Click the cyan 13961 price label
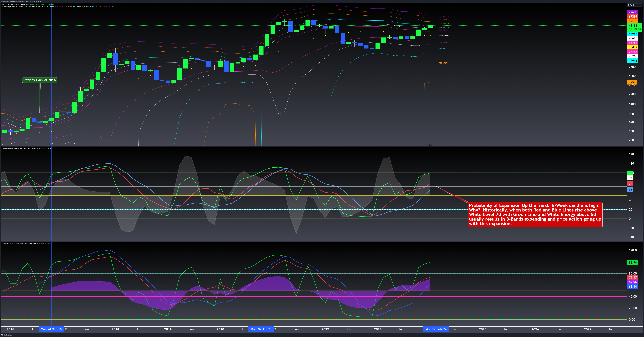 (633, 61)
